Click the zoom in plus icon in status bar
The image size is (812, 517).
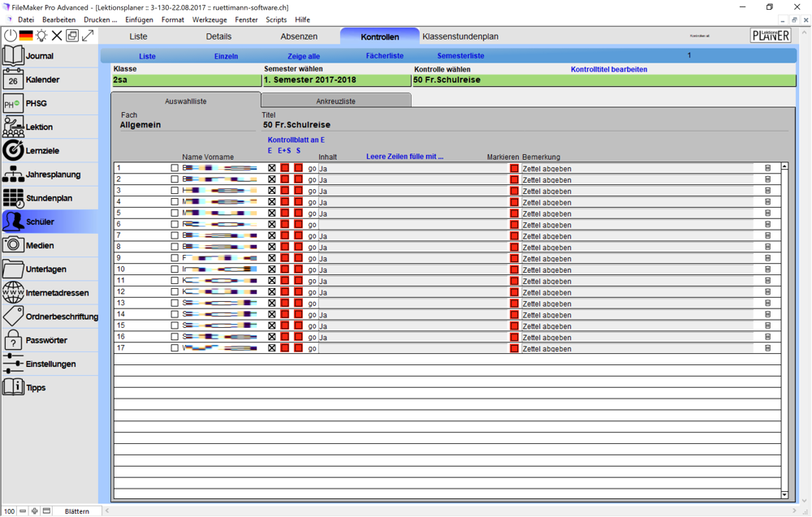(35, 511)
